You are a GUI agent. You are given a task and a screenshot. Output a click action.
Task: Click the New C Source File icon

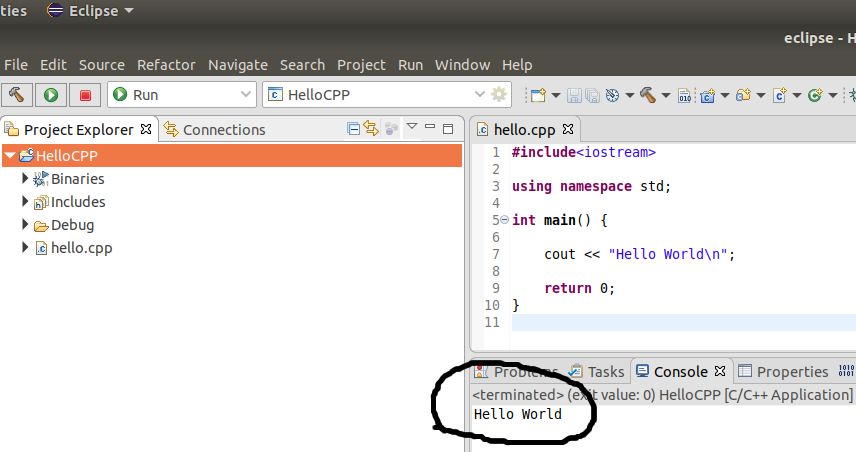click(780, 96)
